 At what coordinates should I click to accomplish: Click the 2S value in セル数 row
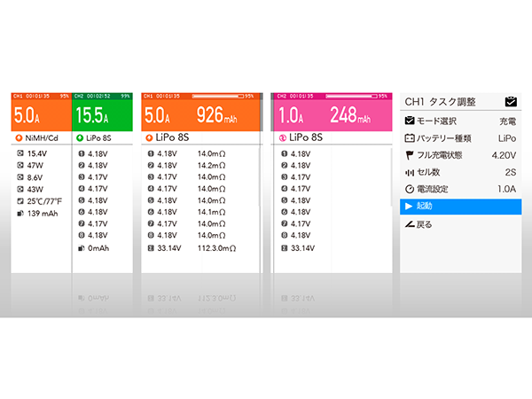pos(511,172)
